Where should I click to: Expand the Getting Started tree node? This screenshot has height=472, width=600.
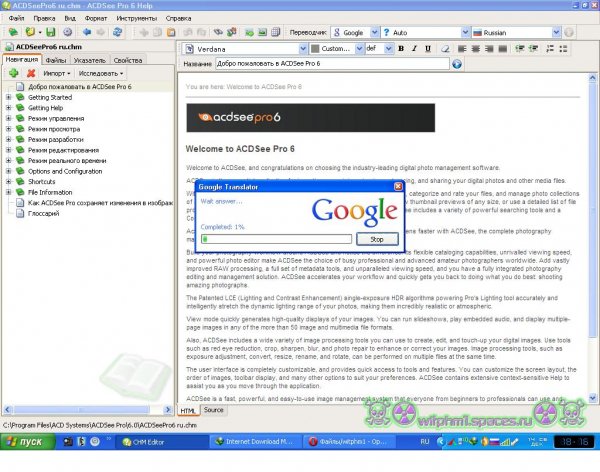point(8,97)
